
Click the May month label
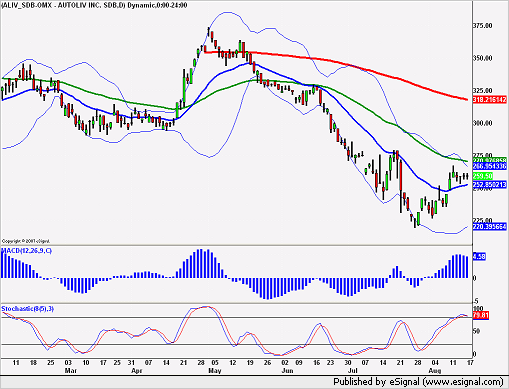tap(214, 370)
